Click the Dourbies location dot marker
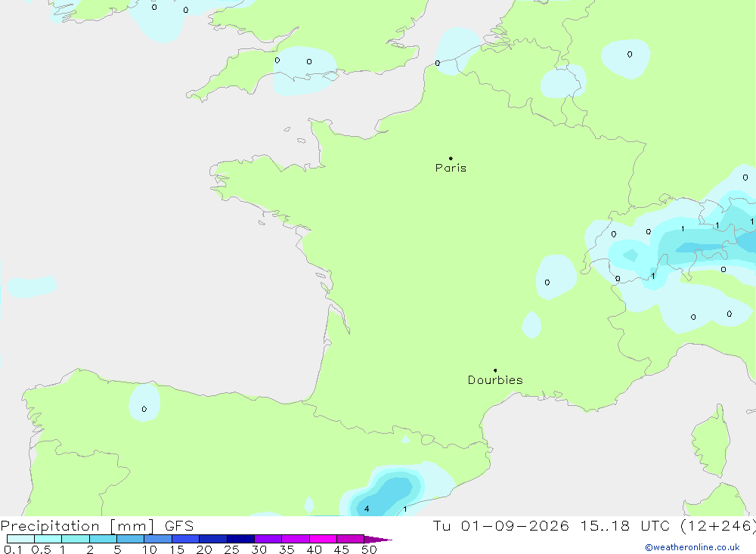 (495, 370)
